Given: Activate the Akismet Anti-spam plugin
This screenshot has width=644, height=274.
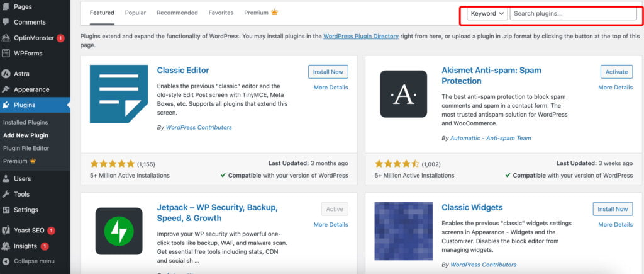Looking at the screenshot, I should click(x=616, y=72).
